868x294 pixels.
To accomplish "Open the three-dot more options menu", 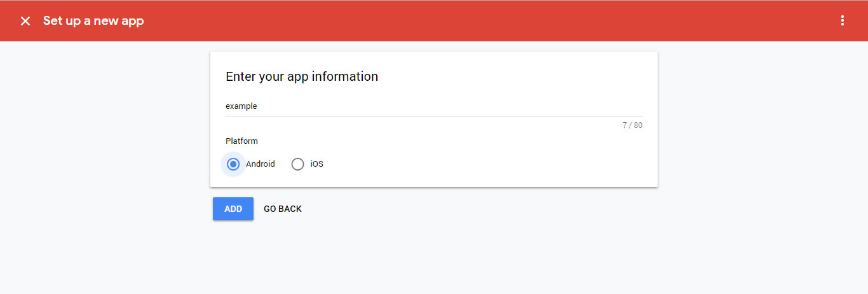I will click(843, 21).
